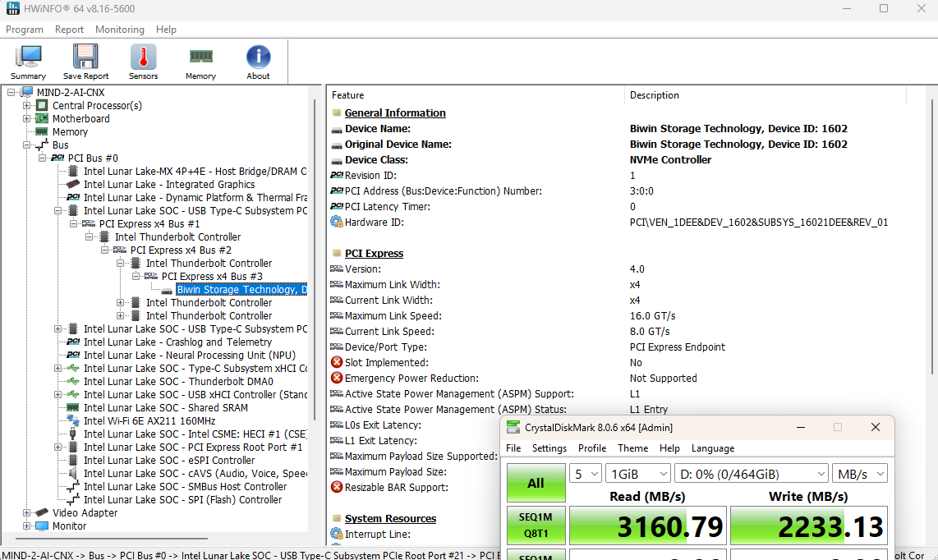Select Intel Lunar Lake Neural Processing Unit
938x560 pixels.
click(x=190, y=355)
